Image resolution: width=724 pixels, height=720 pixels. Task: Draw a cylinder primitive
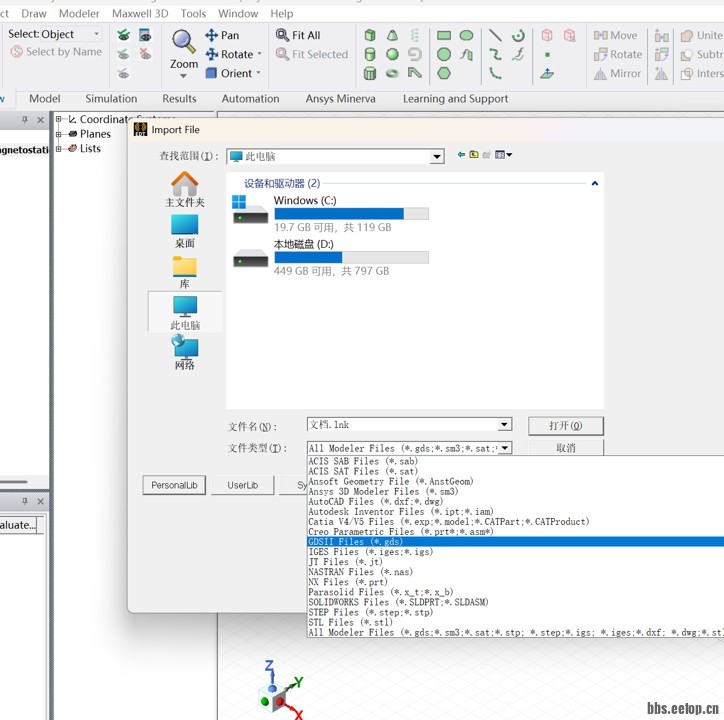pos(370,54)
